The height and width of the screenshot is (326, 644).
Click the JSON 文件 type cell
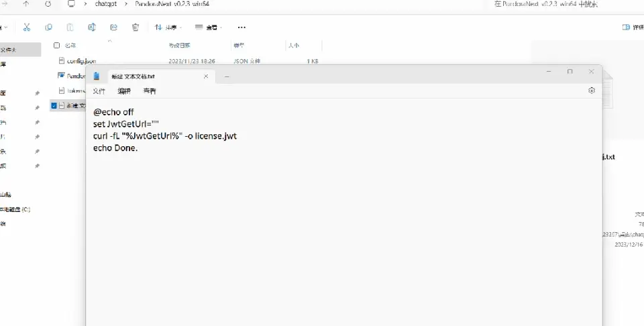coord(247,61)
